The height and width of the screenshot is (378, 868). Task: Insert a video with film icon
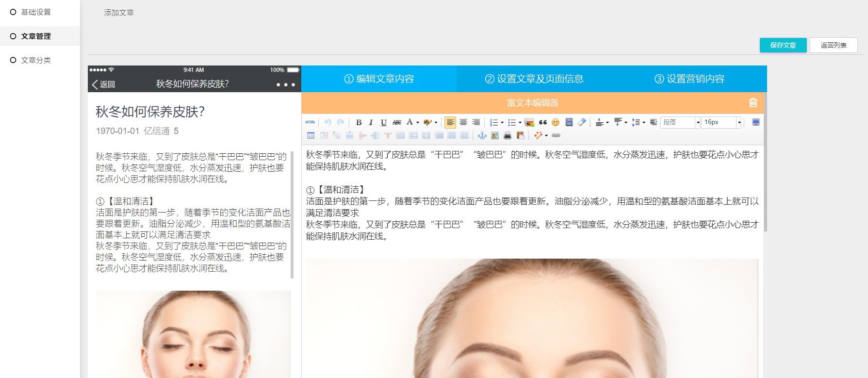click(x=569, y=122)
